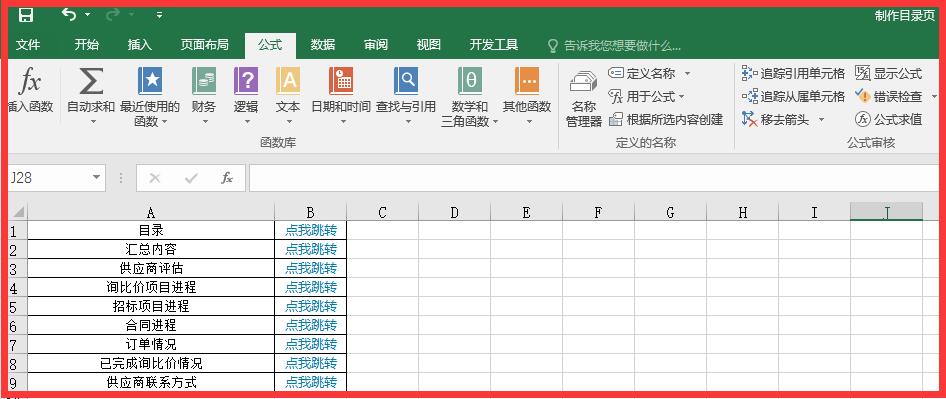Open the Name Box dropdown arrow
The width and height of the screenshot is (946, 399).
pyautogui.click(x=97, y=177)
